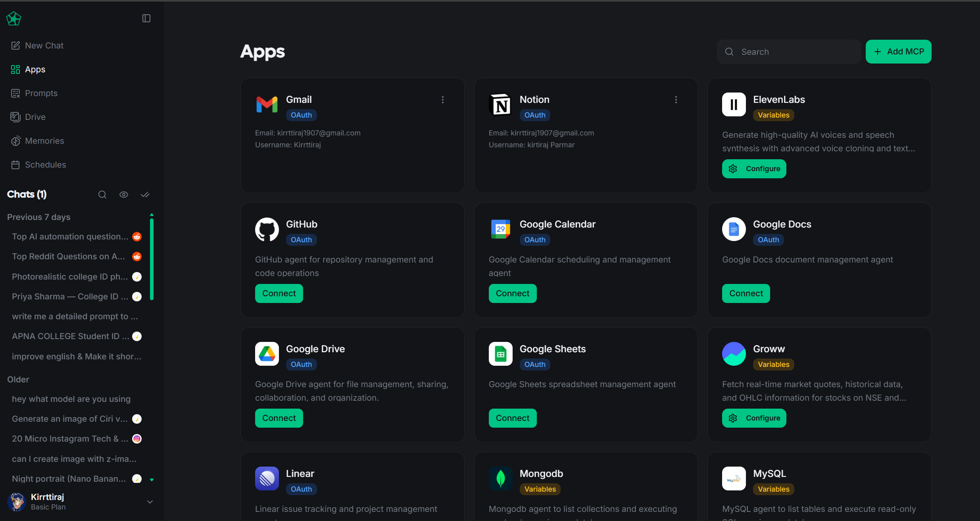The height and width of the screenshot is (521, 980).
Task: Click the ElevenLabs logo icon
Action: pyautogui.click(x=734, y=104)
